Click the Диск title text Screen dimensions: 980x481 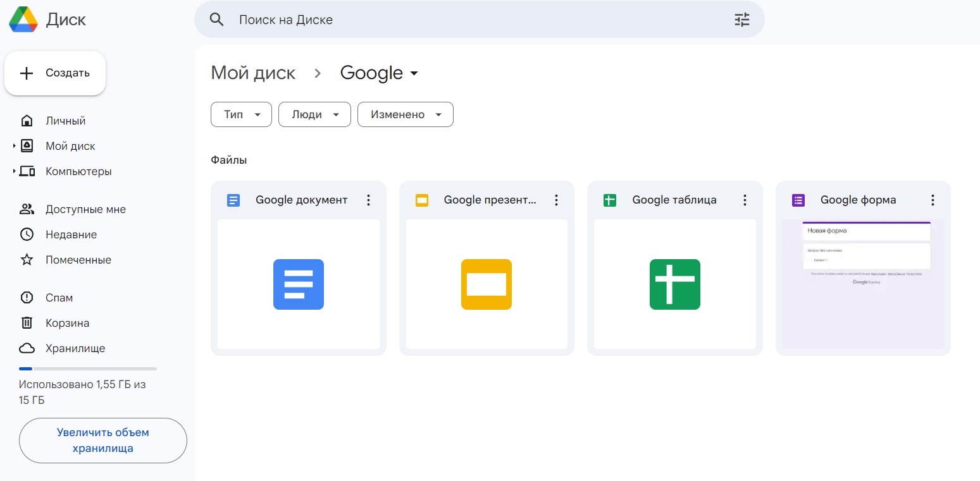click(x=66, y=20)
